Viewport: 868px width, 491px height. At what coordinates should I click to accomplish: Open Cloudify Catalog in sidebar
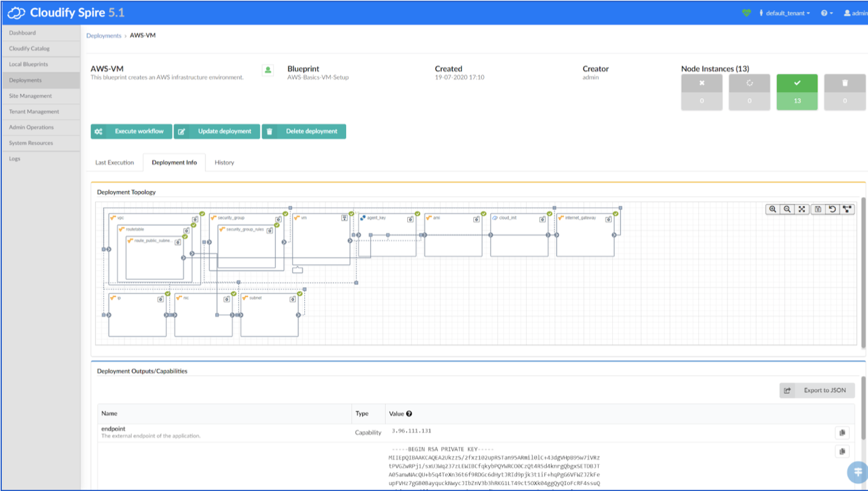pyautogui.click(x=41, y=48)
